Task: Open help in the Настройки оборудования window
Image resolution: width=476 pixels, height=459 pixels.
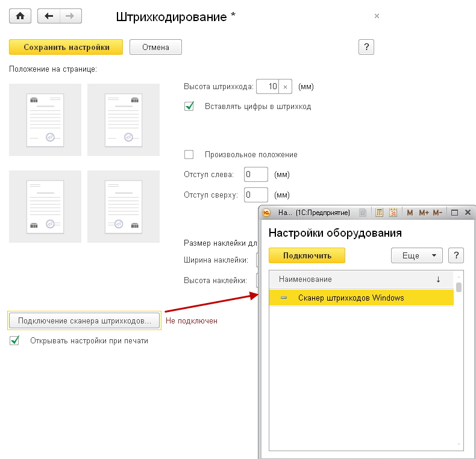Action: (456, 255)
